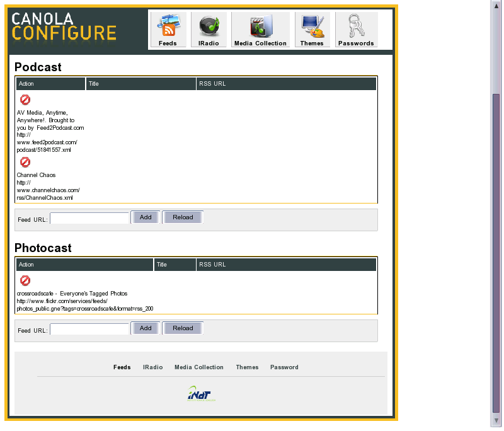
Task: Open the Themes link in the footer
Action: coord(247,367)
